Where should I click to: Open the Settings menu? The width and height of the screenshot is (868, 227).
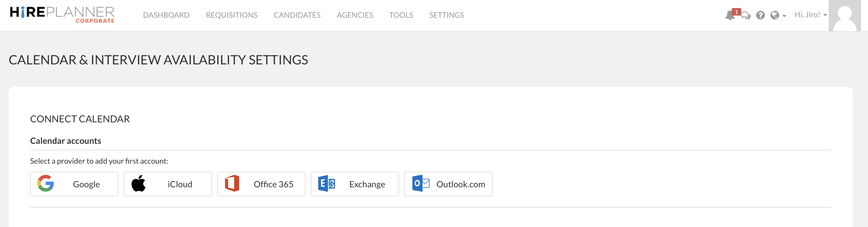tap(446, 15)
